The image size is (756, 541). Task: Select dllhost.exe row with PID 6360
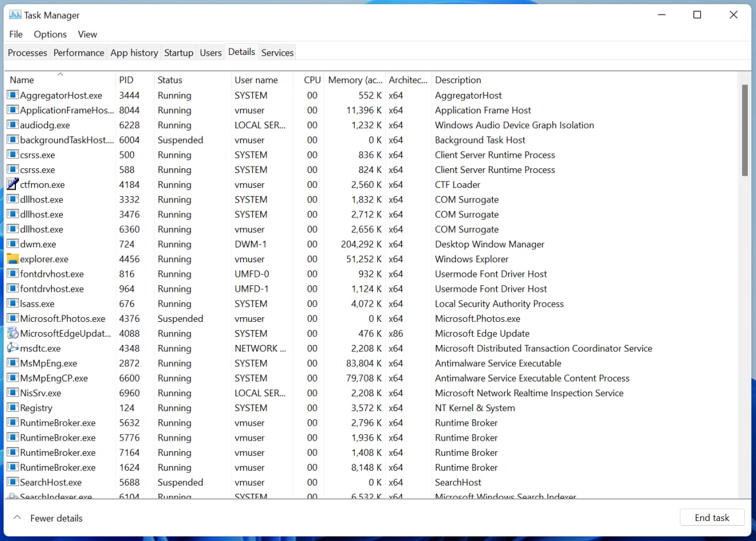pos(371,229)
